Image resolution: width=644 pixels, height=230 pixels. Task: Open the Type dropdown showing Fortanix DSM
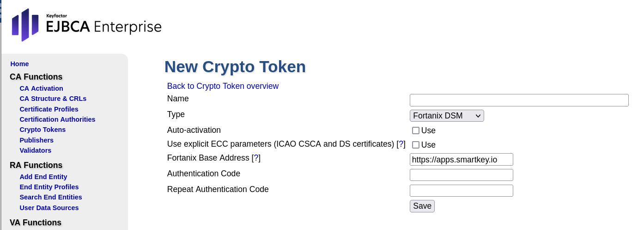click(x=446, y=116)
